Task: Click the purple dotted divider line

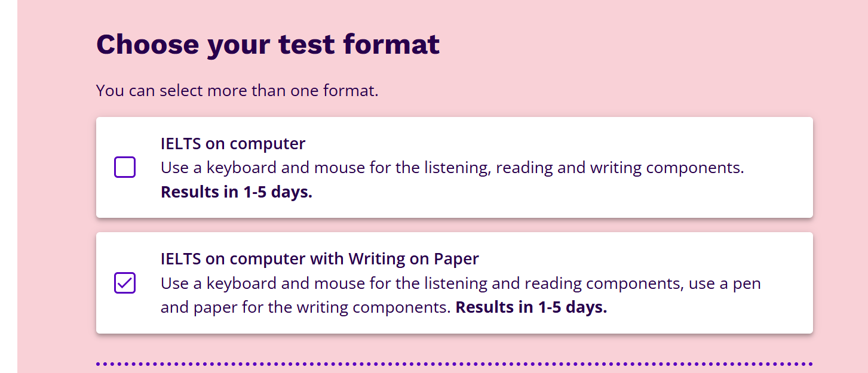Action: [454, 363]
